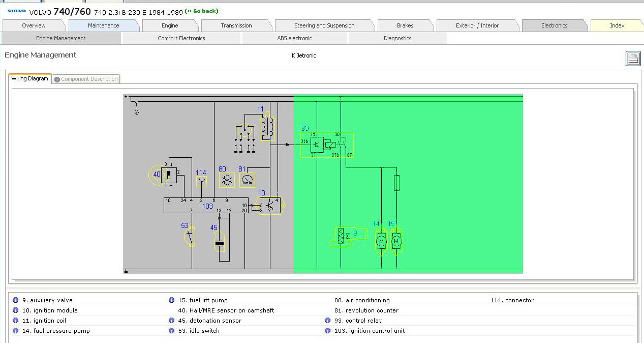This screenshot has width=644, height=343.
Task: Select ignition coil component 11 in diagram
Action: (267, 128)
